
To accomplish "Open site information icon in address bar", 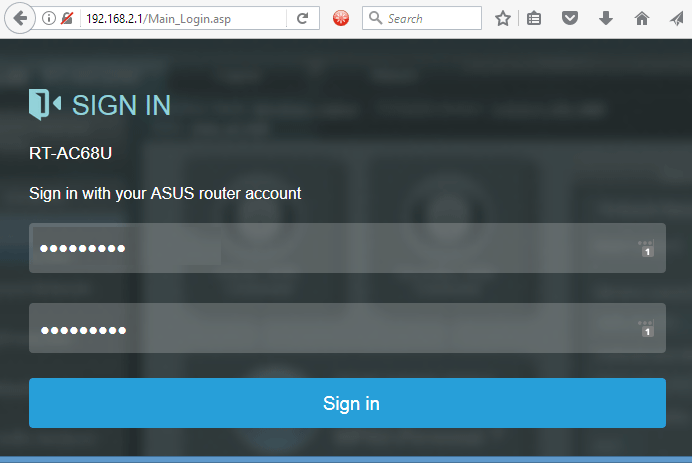I will click(49, 18).
